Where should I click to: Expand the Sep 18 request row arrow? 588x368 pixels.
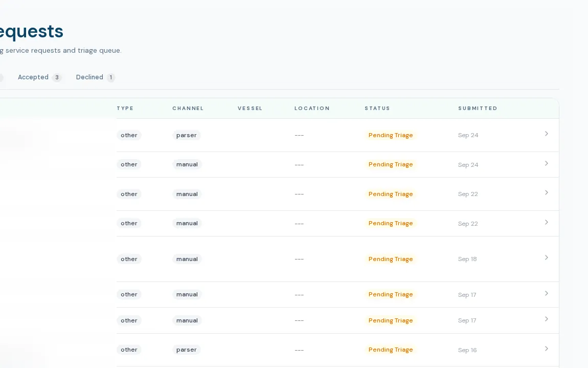click(x=547, y=257)
